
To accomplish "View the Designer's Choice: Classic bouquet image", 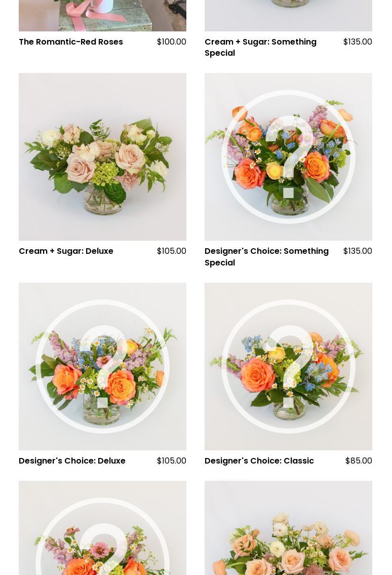I will point(288,366).
